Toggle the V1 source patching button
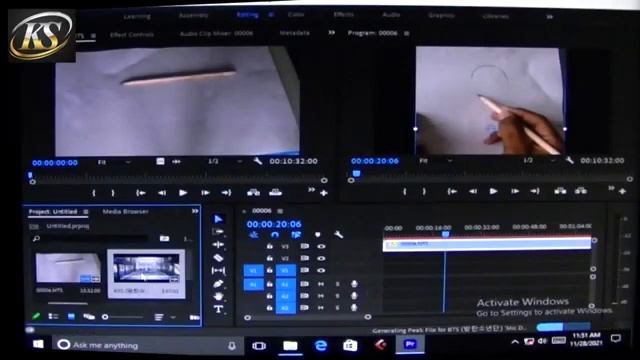 tap(253, 271)
